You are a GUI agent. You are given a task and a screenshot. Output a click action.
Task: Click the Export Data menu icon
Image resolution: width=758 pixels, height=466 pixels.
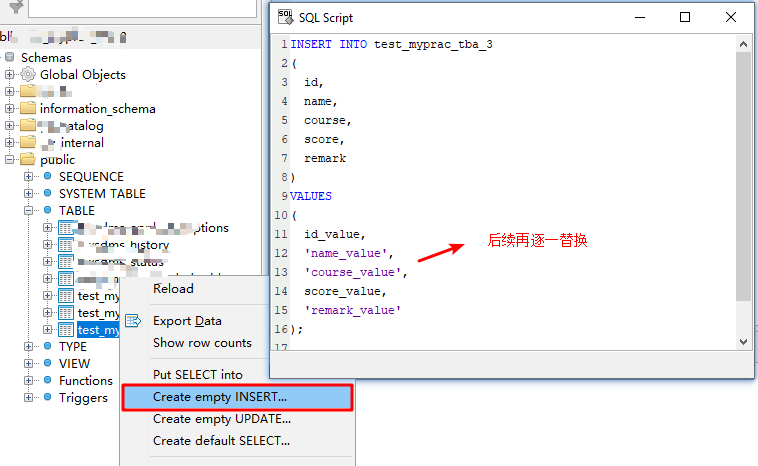(x=133, y=321)
